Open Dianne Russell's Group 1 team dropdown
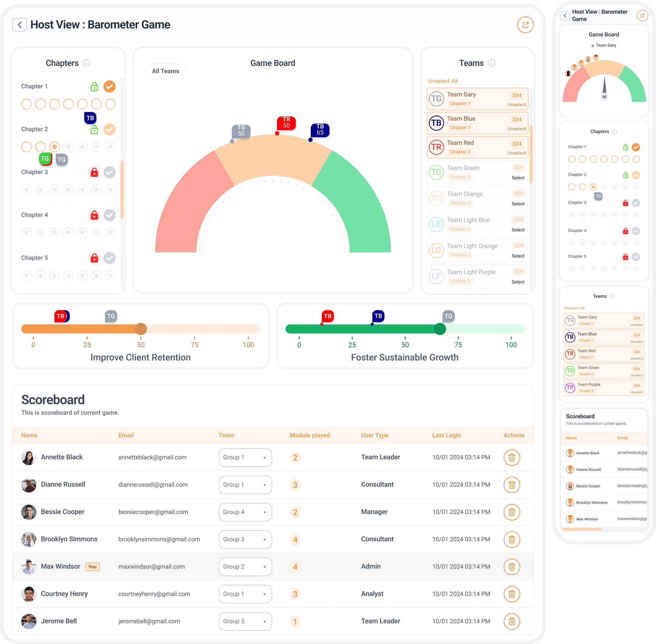Image resolution: width=656 pixels, height=644 pixels. (x=245, y=485)
